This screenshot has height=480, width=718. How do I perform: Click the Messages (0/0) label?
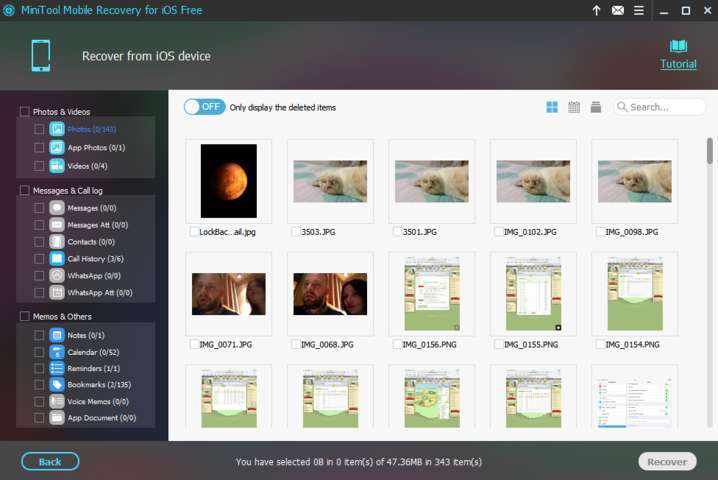pyautogui.click(x=92, y=208)
